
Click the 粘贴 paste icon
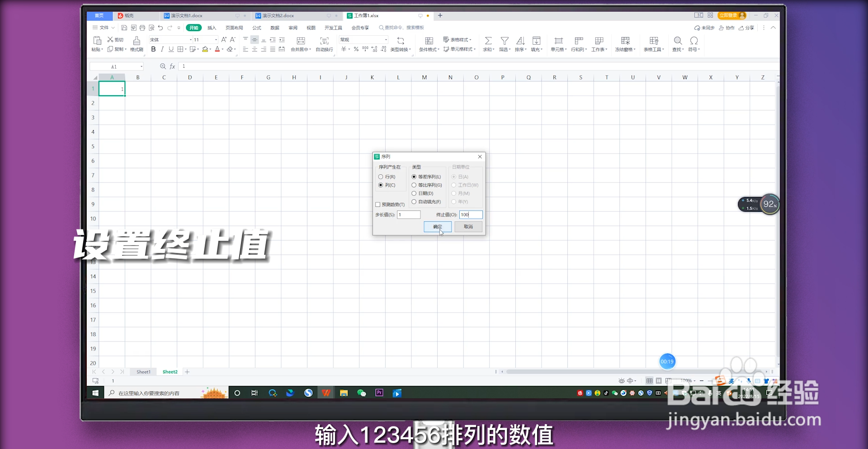(x=97, y=41)
